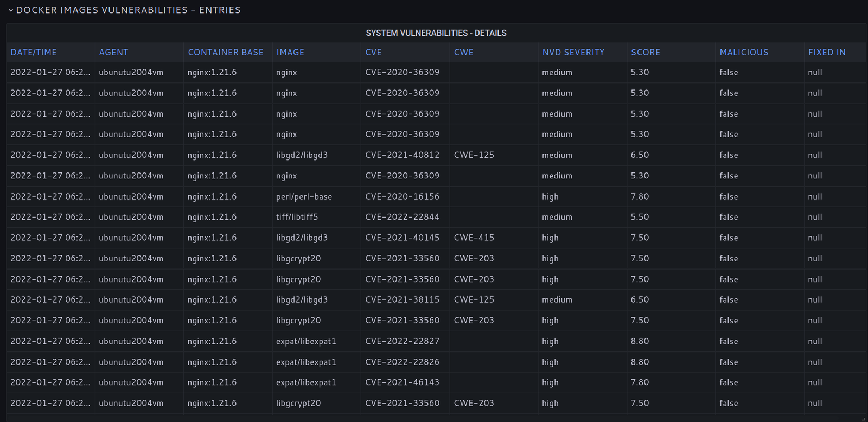Viewport: 868px width, 422px height.
Task: Click the CVE-2020-16156 entry
Action: (402, 196)
